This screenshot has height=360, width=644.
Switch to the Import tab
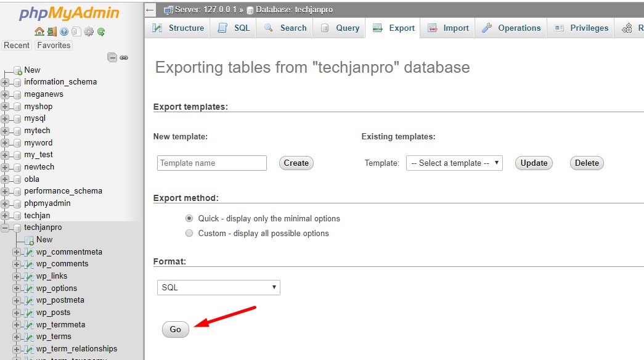(x=454, y=27)
